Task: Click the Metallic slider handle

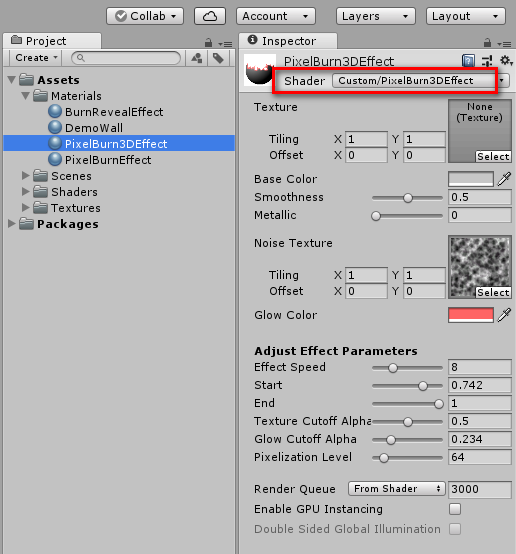Action: pos(376,216)
